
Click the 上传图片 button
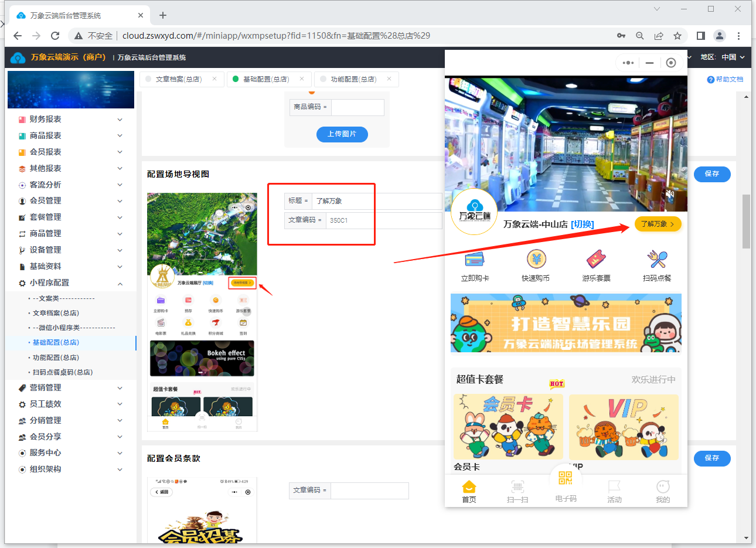point(342,134)
